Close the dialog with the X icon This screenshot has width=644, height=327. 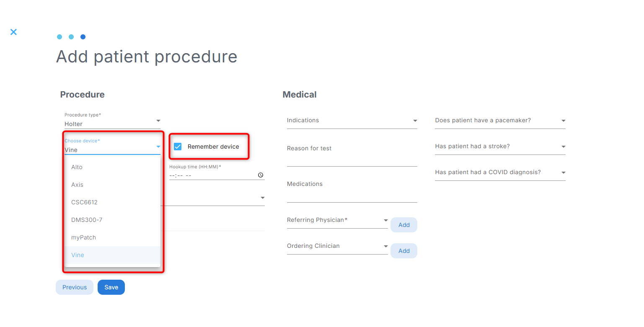[13, 32]
